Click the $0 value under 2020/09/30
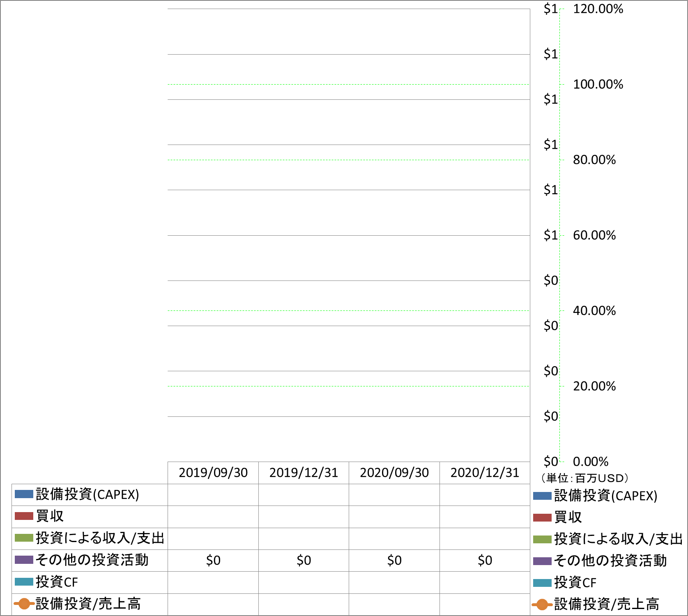Viewport: 688px width, 616px height. tap(394, 560)
